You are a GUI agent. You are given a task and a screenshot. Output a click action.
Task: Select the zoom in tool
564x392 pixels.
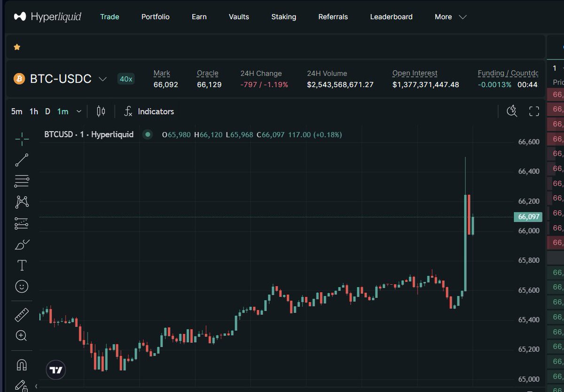point(21,336)
